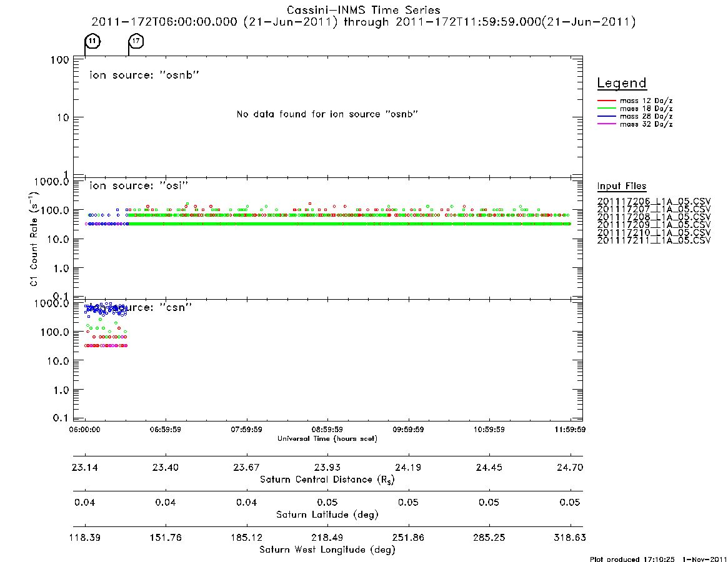This screenshot has height=562, width=728.
Task: Click the Universal Time axis title
Action: 327,438
